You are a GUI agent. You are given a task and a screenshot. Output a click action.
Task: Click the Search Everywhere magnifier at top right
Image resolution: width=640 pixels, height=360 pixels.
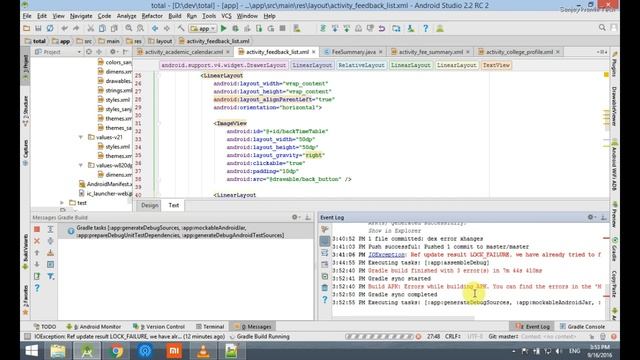[x=602, y=27]
